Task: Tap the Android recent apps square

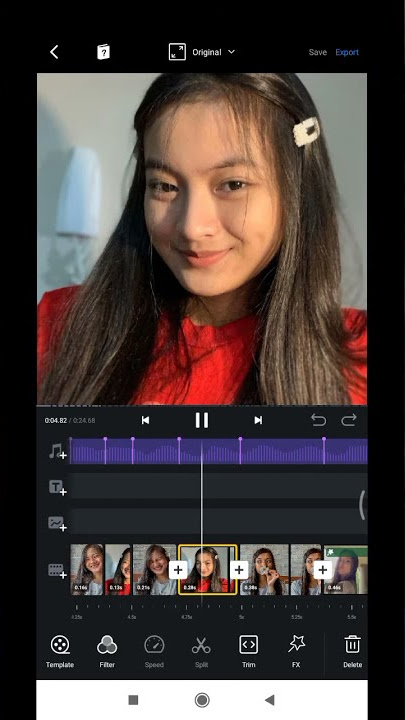Action: pyautogui.click(x=133, y=700)
